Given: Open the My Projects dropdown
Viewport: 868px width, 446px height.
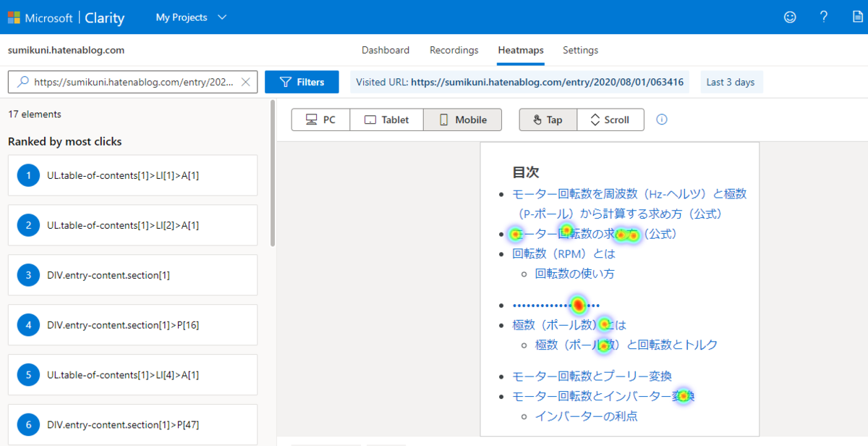Looking at the screenshot, I should coord(190,16).
